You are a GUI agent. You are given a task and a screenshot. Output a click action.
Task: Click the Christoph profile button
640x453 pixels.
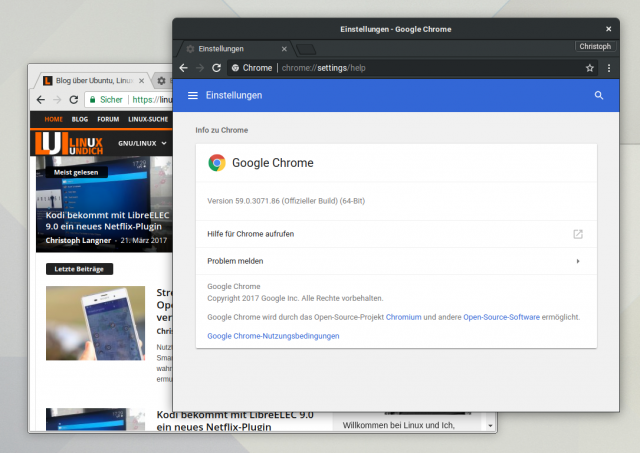point(595,47)
